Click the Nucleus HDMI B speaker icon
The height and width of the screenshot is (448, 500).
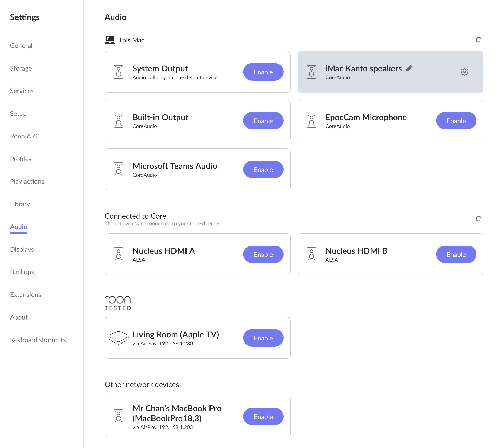pyautogui.click(x=311, y=254)
